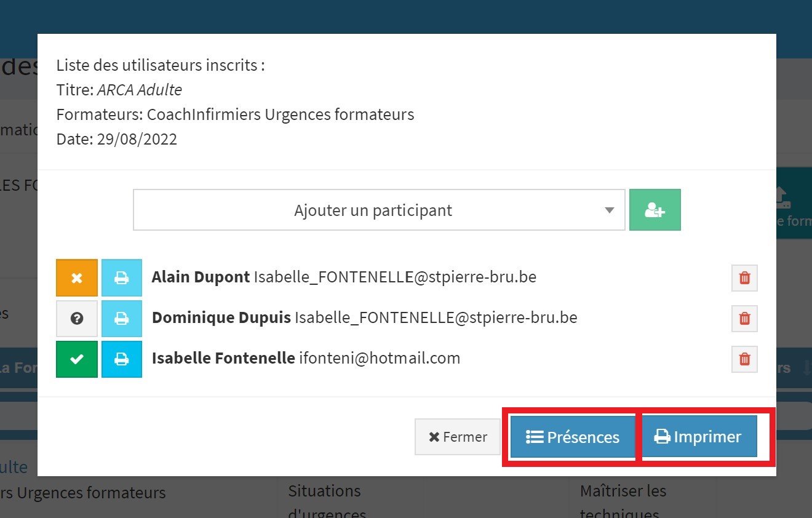Remove Dominique Dupuis with trash icon
Image resolution: width=812 pixels, height=518 pixels.
pyautogui.click(x=744, y=319)
